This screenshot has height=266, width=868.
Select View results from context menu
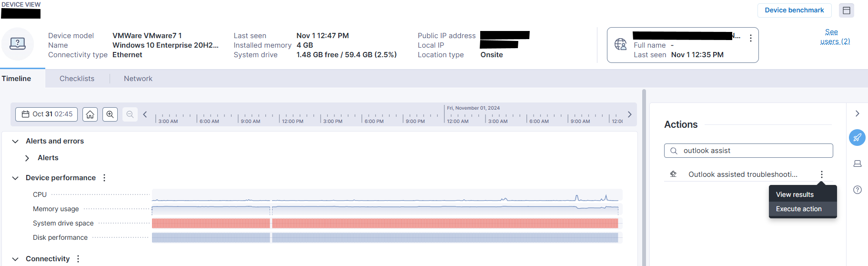point(795,194)
